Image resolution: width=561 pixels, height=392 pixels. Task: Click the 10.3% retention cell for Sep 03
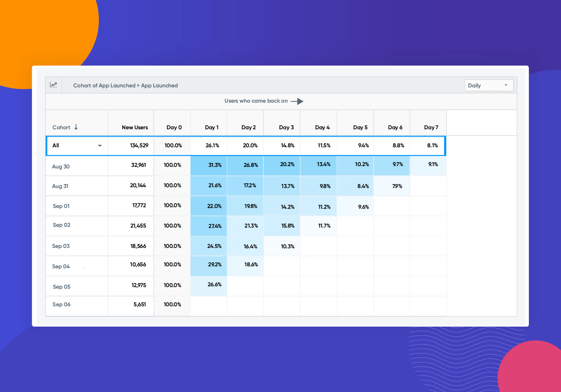pos(282,246)
